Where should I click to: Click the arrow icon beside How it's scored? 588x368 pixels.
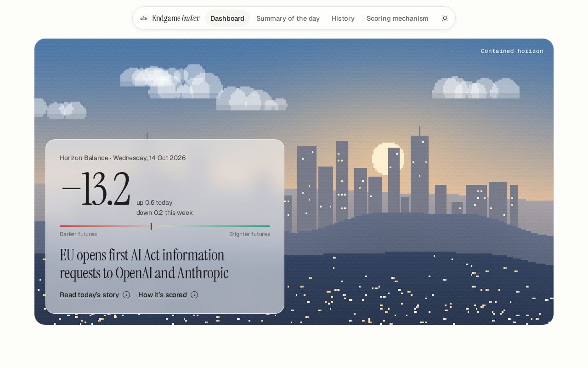click(x=194, y=295)
